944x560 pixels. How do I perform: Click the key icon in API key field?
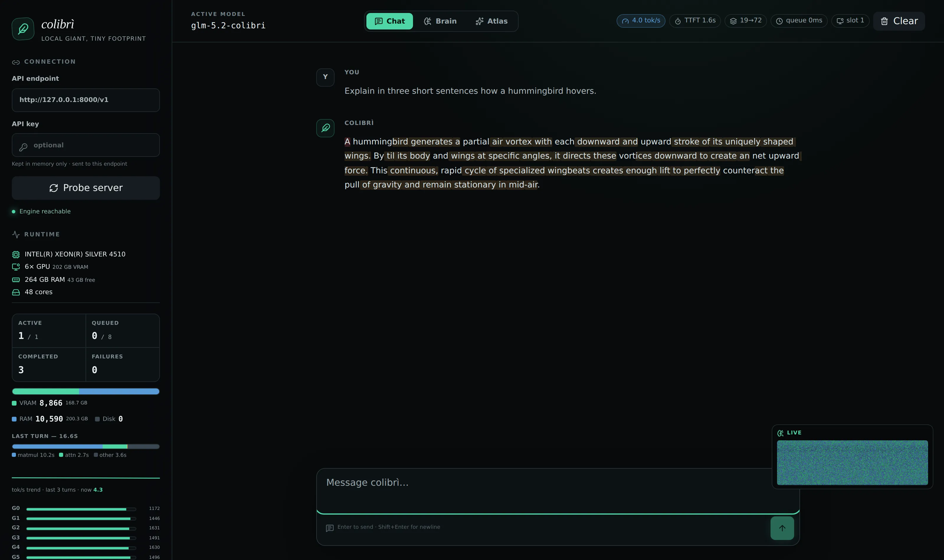click(23, 147)
